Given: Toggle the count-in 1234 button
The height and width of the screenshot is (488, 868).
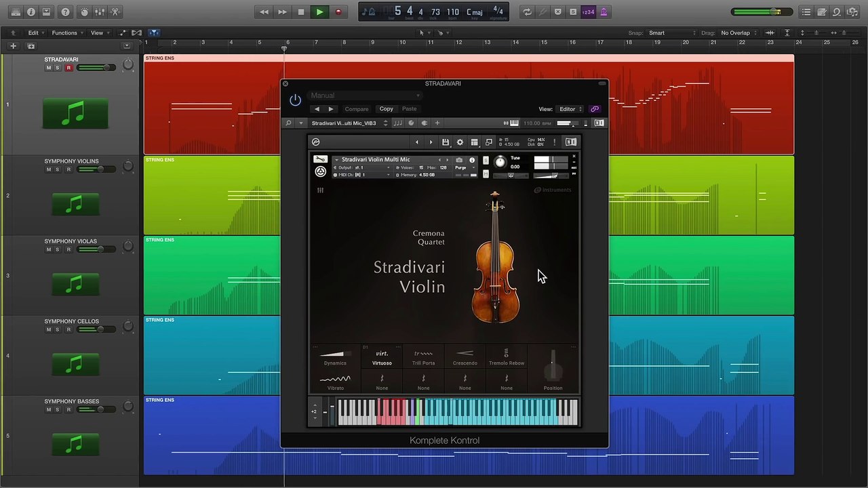Looking at the screenshot, I should 589,12.
